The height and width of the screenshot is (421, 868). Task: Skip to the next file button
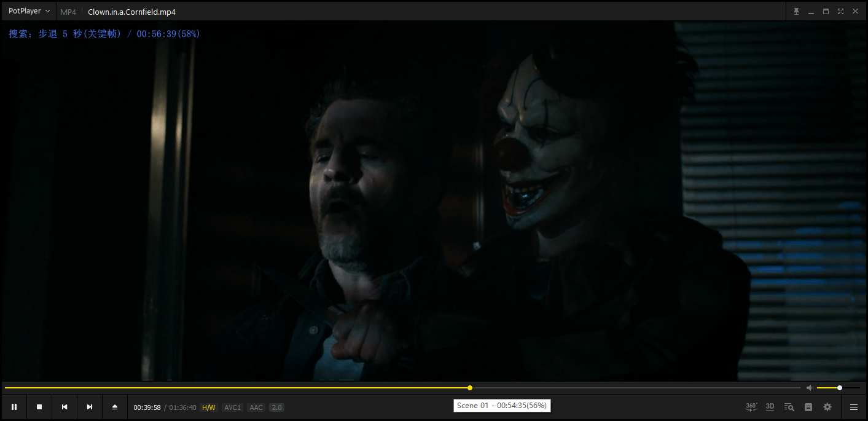(90, 407)
